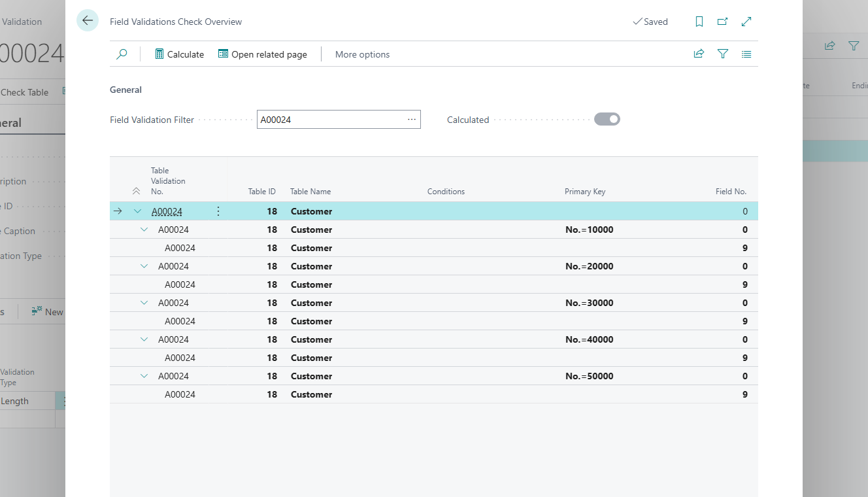Collapse the No.=50000 row group
This screenshot has height=497, width=868.
(144, 376)
